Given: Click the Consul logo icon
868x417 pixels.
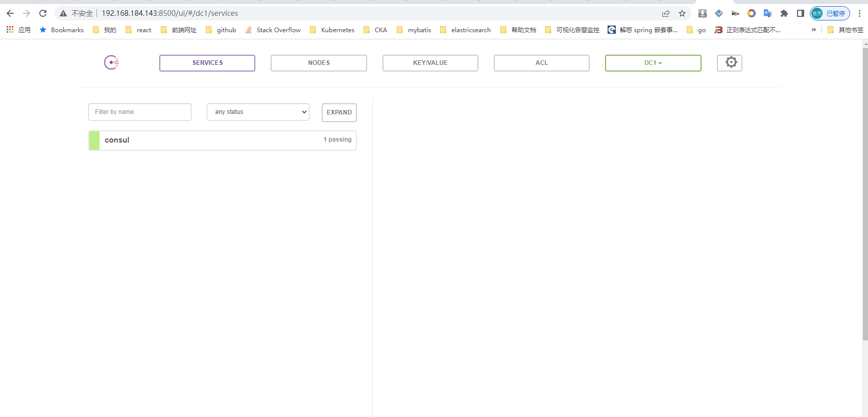Looking at the screenshot, I should coord(111,62).
